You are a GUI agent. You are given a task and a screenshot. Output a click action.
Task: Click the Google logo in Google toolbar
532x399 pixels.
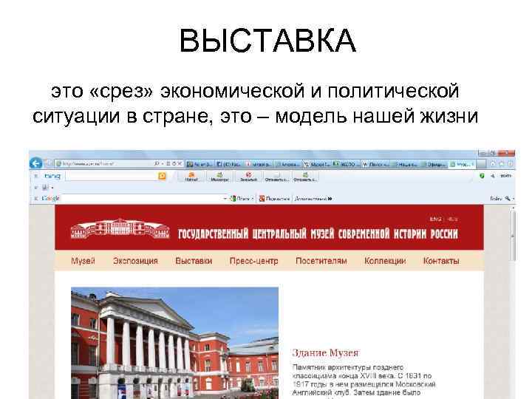click(50, 199)
